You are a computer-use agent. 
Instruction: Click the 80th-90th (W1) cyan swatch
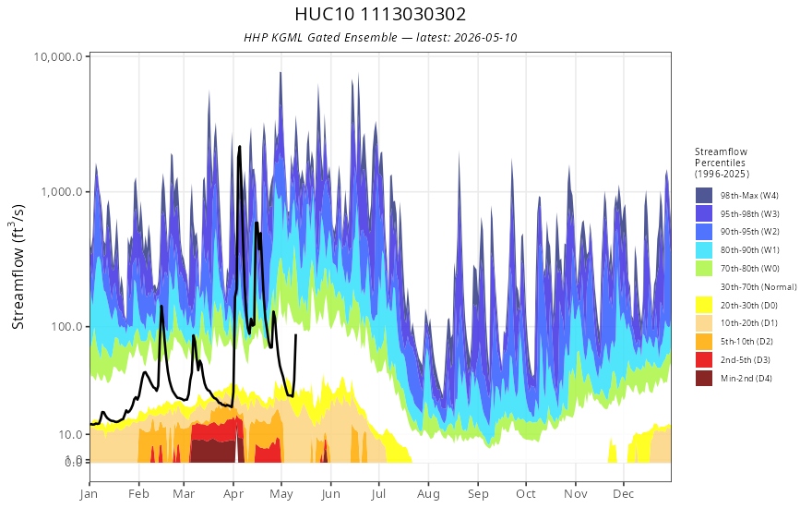click(704, 250)
